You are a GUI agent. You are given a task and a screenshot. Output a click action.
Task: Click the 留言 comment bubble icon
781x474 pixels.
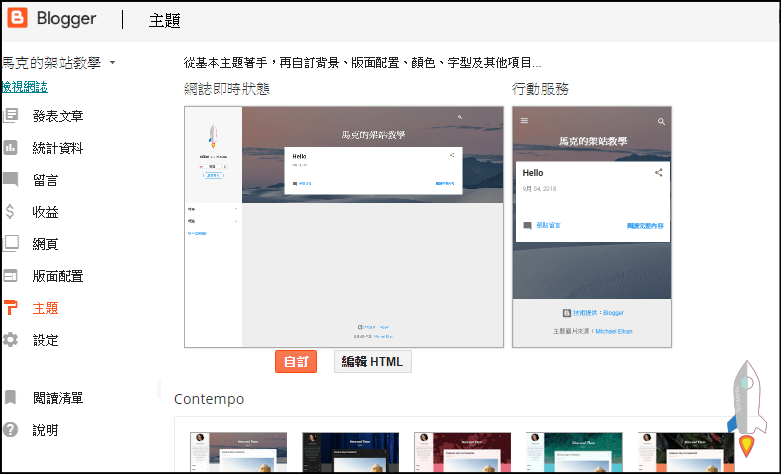pyautogui.click(x=10, y=179)
